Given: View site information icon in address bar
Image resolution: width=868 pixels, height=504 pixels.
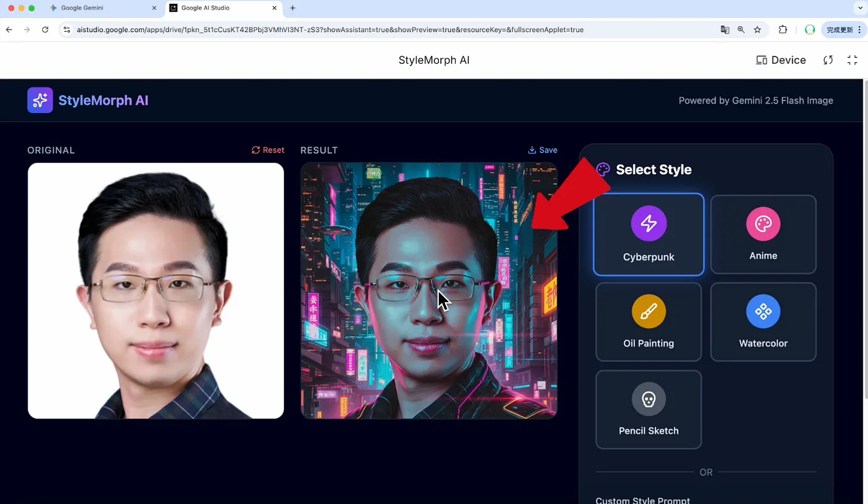Looking at the screenshot, I should pos(67,30).
